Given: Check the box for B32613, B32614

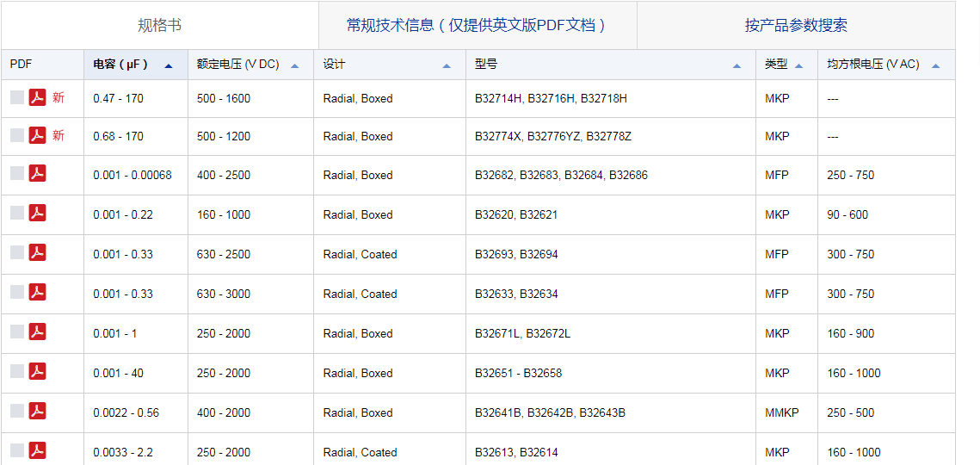Looking at the screenshot, I should click(17, 451).
